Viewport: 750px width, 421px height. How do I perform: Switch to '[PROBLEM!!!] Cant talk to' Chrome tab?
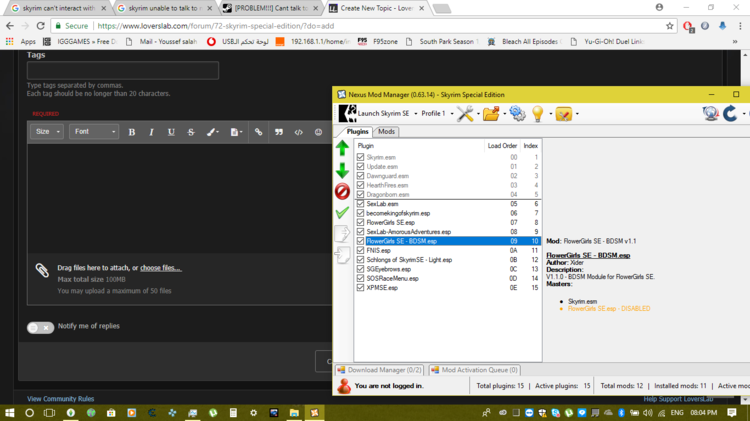pos(271,8)
